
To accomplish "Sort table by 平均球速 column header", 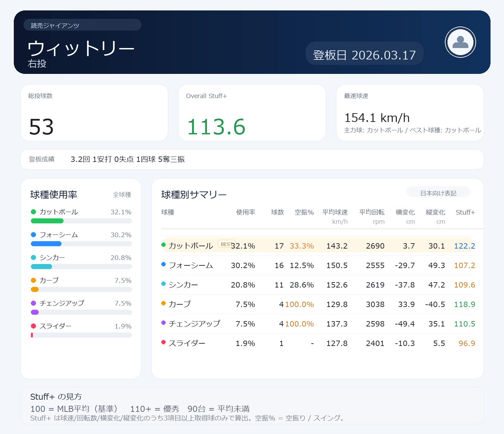I will pos(335,212).
